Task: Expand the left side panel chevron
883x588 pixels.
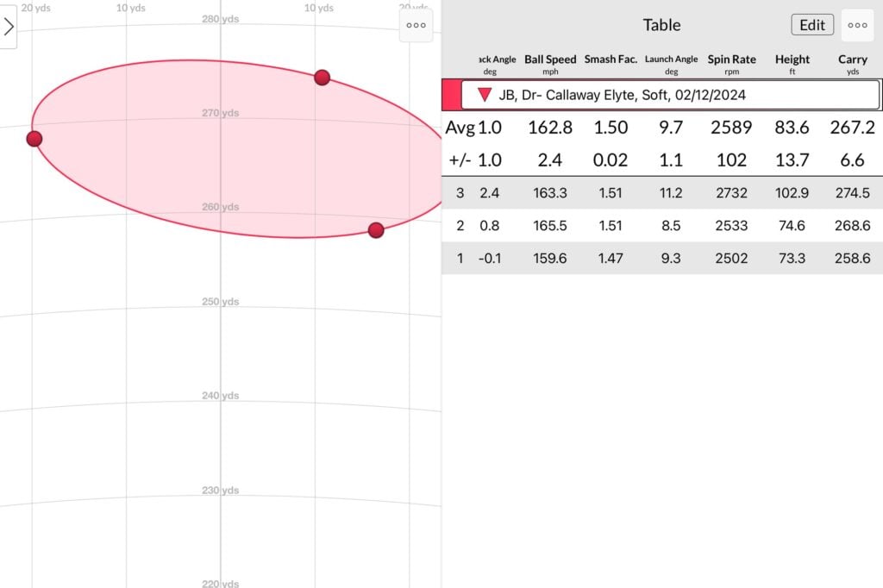Action: click(x=9, y=27)
